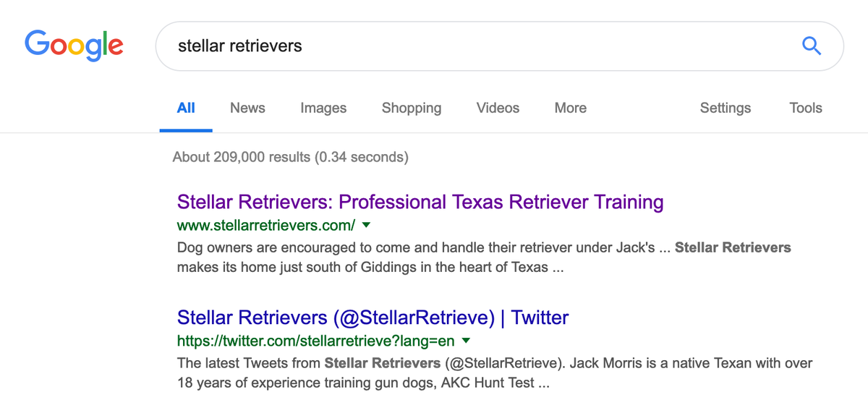Focus the search box containing stellar retrievers
Viewport: 868px width, 413px height.
tap(499, 46)
